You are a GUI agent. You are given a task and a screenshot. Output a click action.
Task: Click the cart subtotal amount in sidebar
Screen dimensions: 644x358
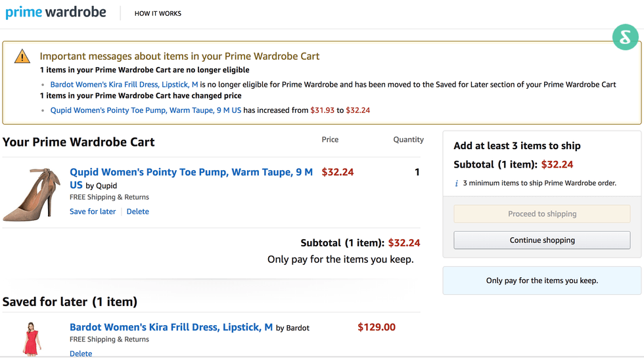tap(557, 164)
